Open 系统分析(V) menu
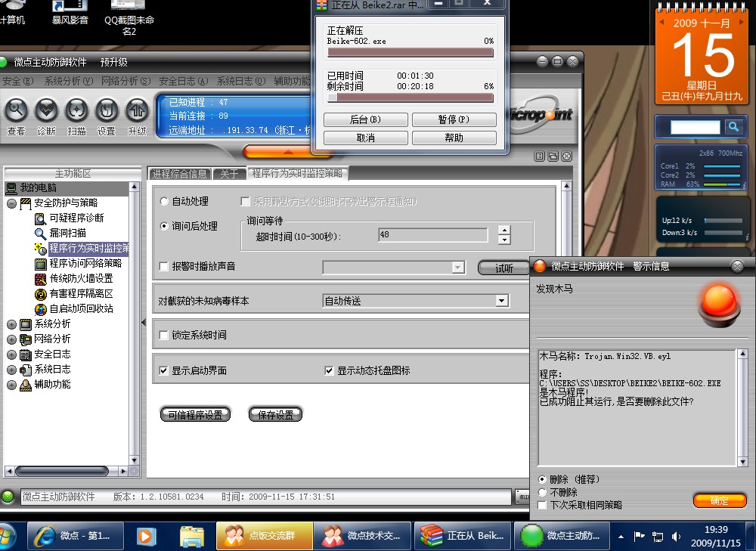The image size is (756, 551). [x=69, y=81]
